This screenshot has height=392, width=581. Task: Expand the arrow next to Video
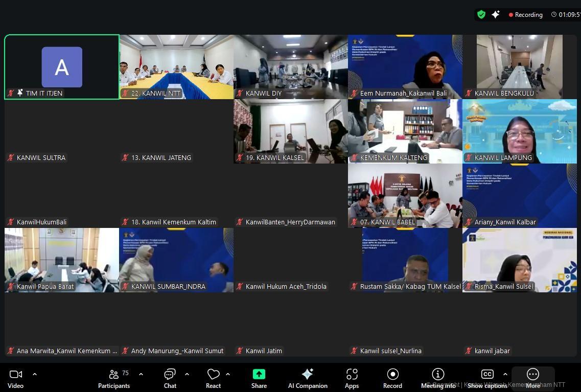pos(35,374)
